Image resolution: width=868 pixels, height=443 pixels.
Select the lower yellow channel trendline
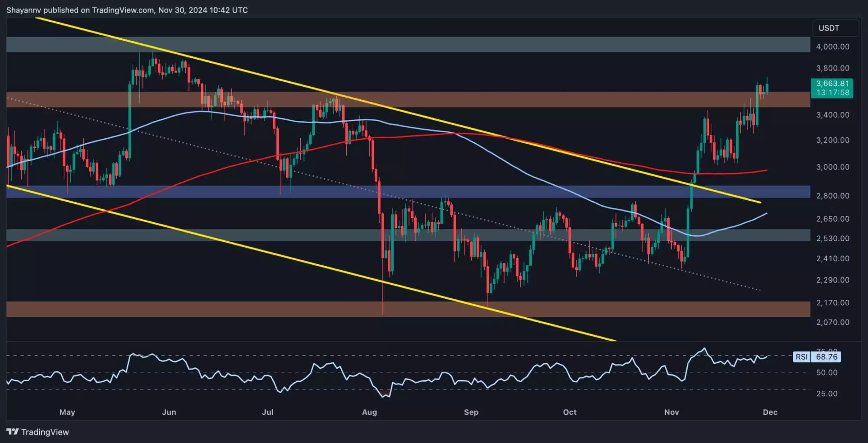pyautogui.click(x=311, y=263)
